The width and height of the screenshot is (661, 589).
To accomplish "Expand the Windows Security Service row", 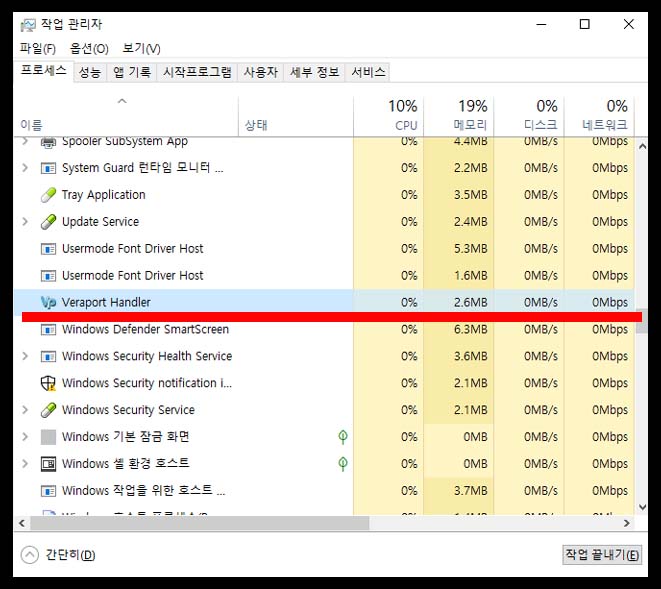I will click(x=25, y=410).
